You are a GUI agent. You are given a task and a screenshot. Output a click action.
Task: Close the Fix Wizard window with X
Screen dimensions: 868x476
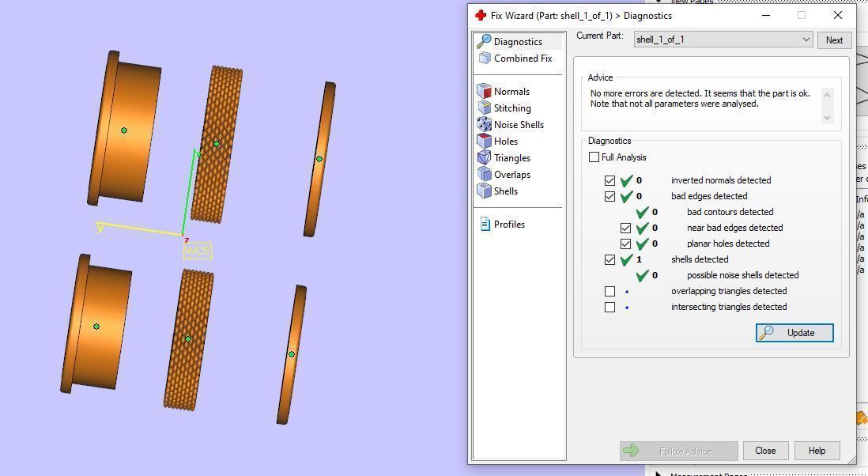(x=837, y=16)
